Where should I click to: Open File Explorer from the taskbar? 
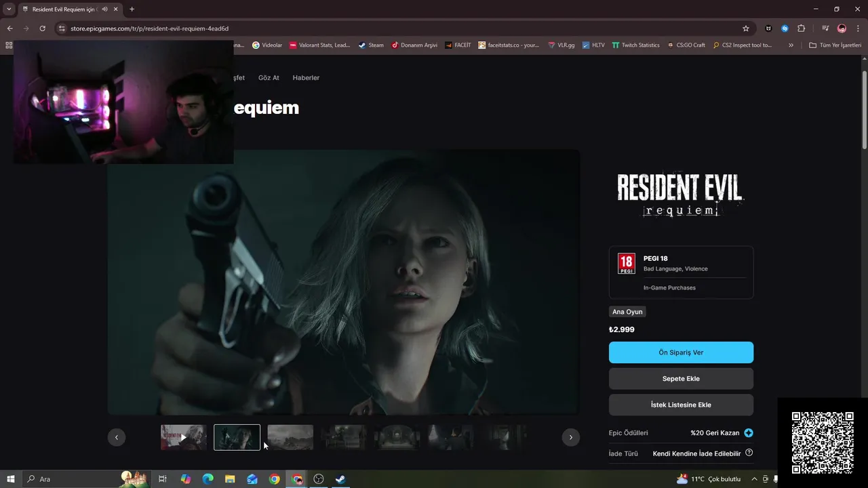[230, 479]
